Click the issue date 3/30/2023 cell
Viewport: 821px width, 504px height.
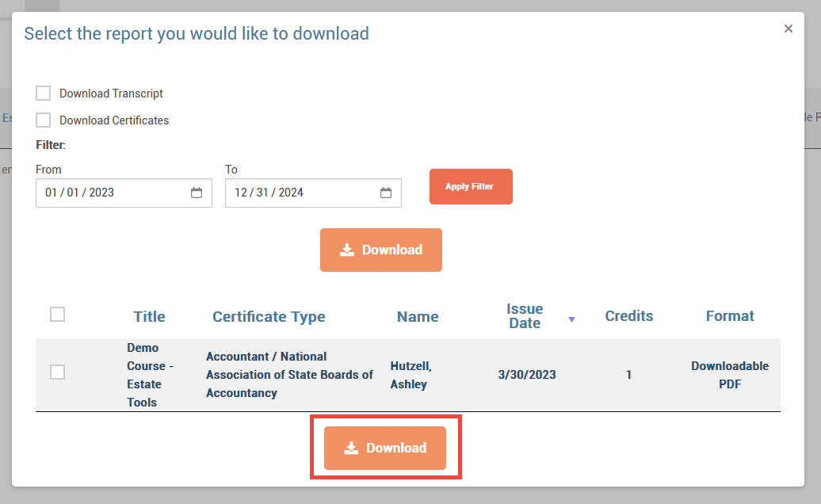click(x=527, y=375)
